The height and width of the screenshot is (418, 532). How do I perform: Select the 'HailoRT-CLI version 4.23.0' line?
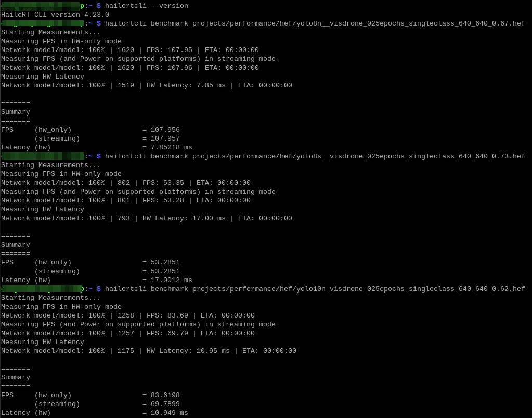55,15
